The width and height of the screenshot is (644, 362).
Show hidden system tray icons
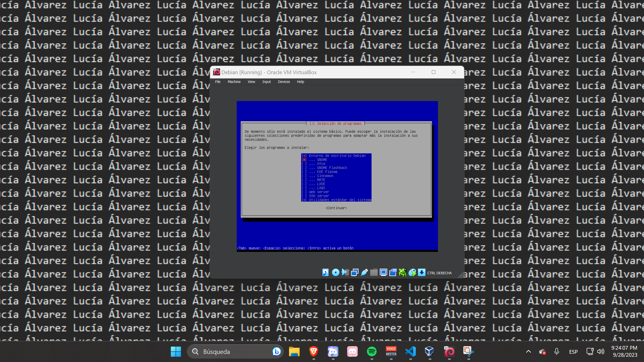tap(528, 351)
